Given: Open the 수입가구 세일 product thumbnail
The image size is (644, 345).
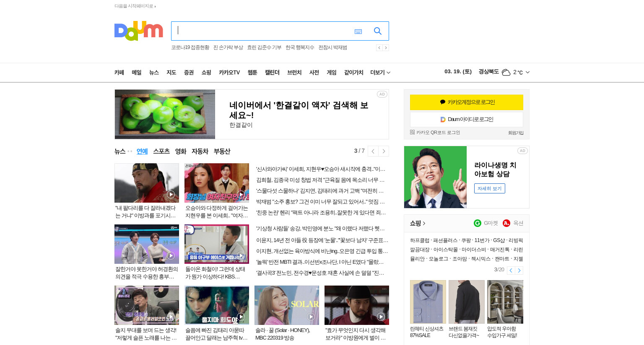Looking at the screenshot, I should point(505,302).
